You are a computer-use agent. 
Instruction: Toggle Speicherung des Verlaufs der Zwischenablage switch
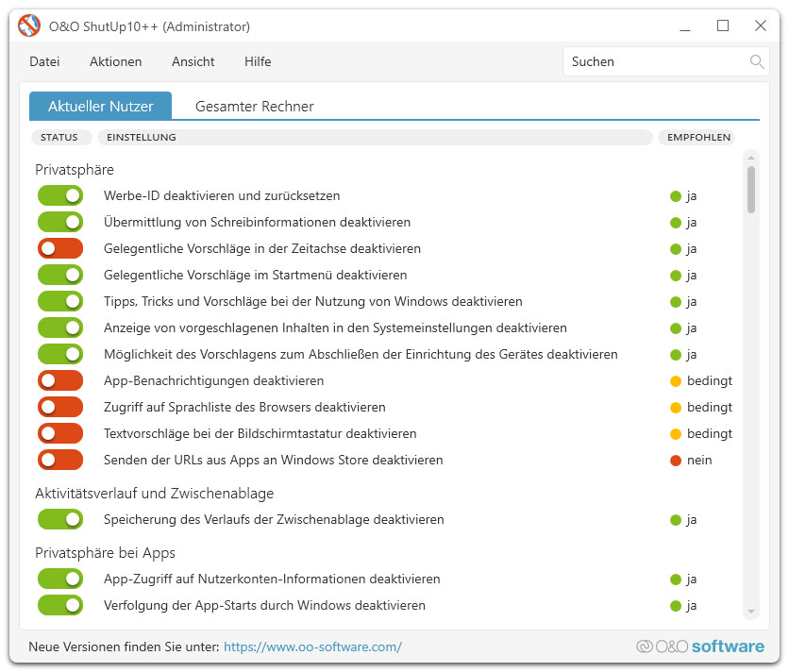coord(60,519)
